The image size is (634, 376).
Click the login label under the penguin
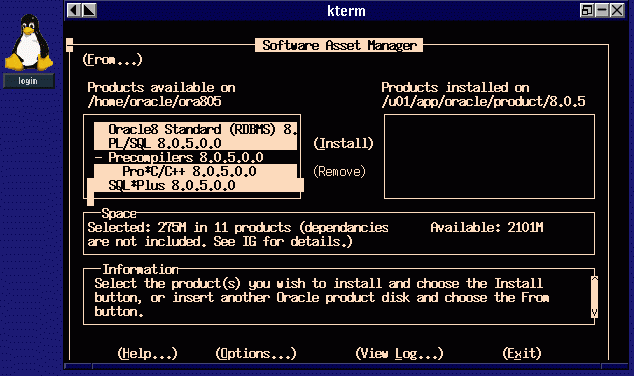[x=28, y=81]
